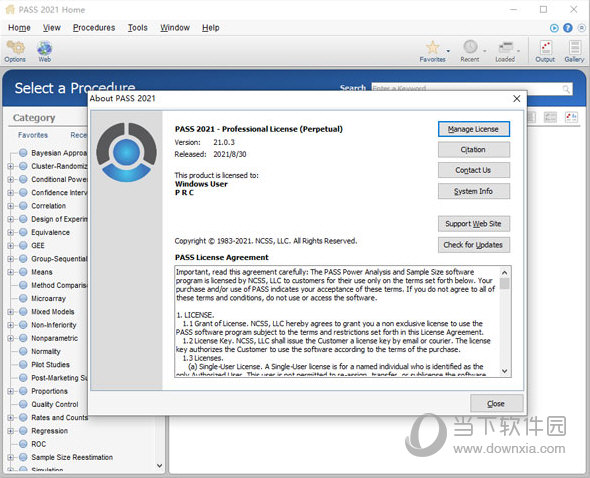
Task: Expand the Means category
Action: [11, 272]
